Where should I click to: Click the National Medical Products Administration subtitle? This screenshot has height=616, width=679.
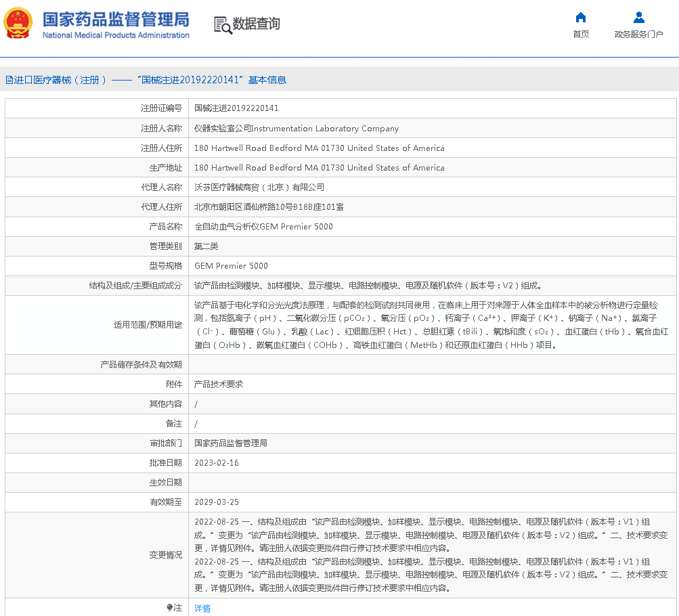click(x=116, y=35)
